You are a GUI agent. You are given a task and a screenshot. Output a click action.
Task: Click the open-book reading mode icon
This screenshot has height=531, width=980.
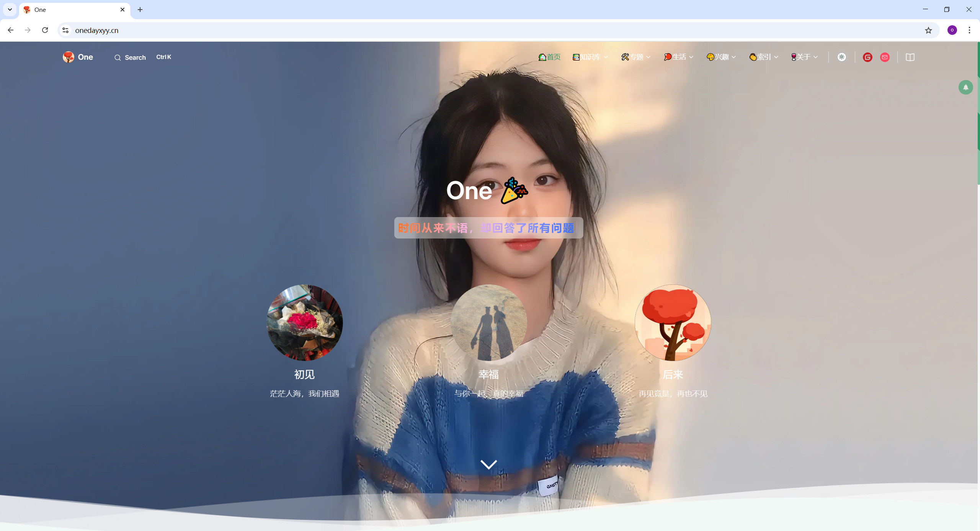coord(910,57)
